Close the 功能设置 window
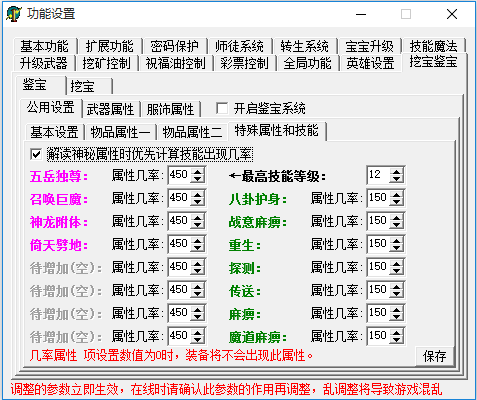 tap(452, 14)
